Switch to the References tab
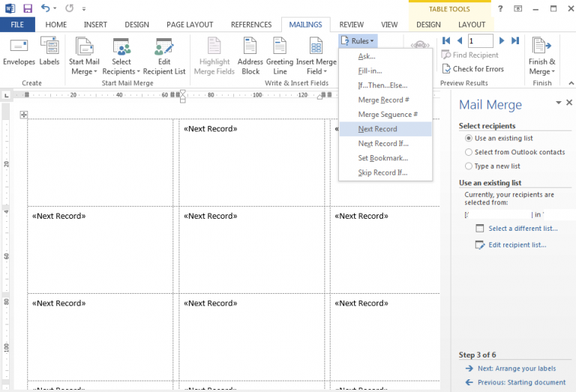This screenshot has height=392, width=576. point(251,25)
